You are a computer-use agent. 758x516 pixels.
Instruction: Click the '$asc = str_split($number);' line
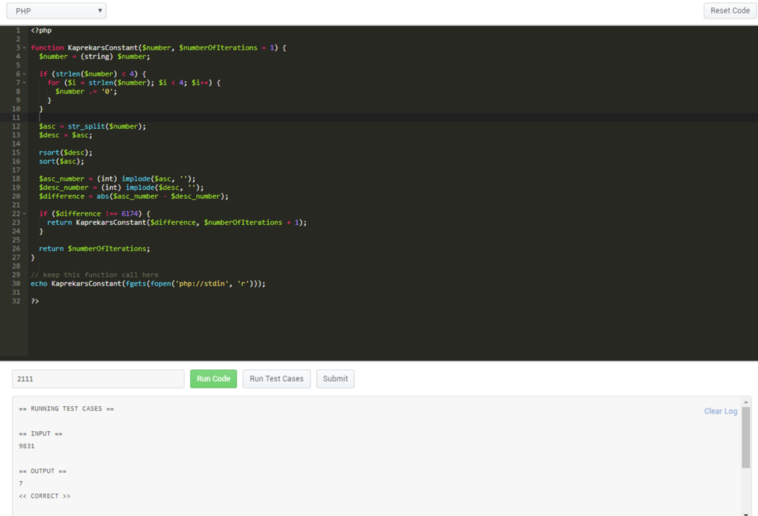click(92, 126)
